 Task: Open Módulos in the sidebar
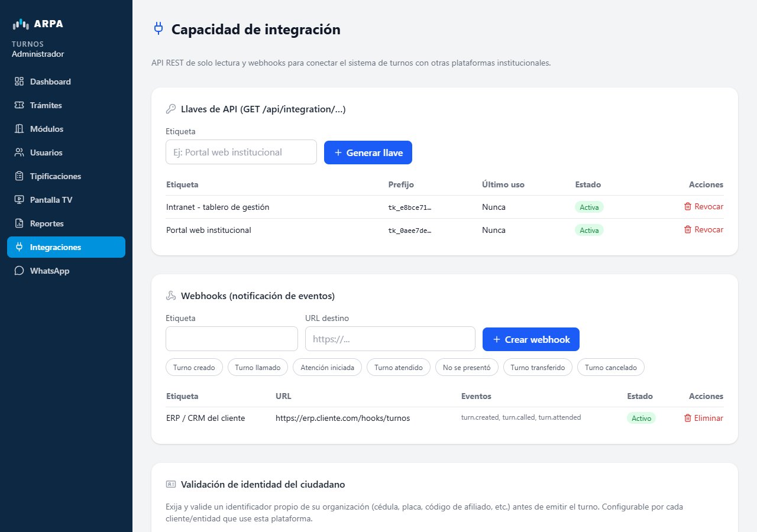66,129
